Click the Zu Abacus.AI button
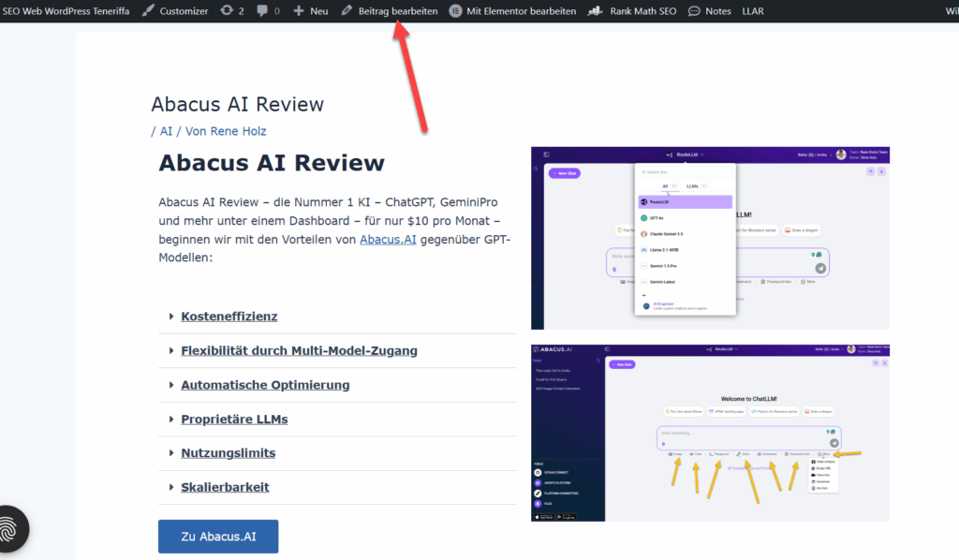 [x=218, y=537]
